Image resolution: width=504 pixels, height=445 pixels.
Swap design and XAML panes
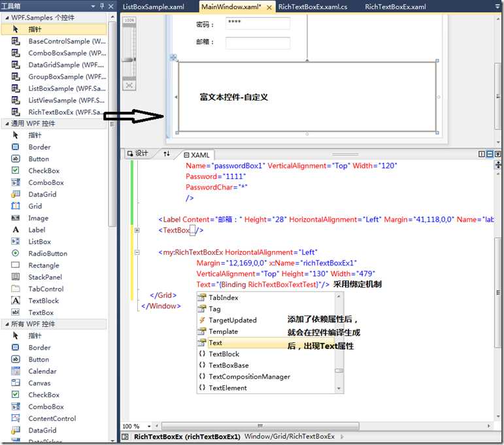coord(167,154)
